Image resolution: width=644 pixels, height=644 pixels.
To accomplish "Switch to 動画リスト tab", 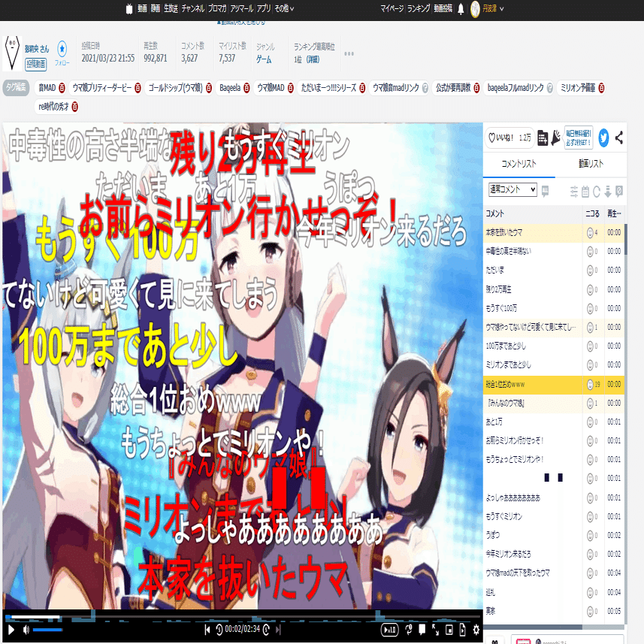I will [591, 164].
